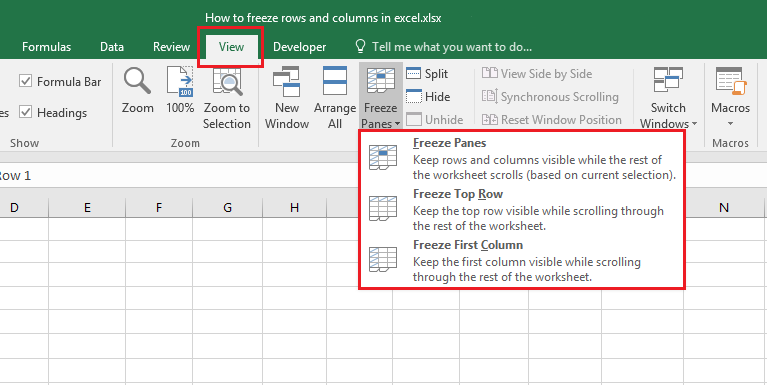This screenshot has width=767, height=385.
Task: Toggle the Formula Bar checkbox
Action: 25,81
